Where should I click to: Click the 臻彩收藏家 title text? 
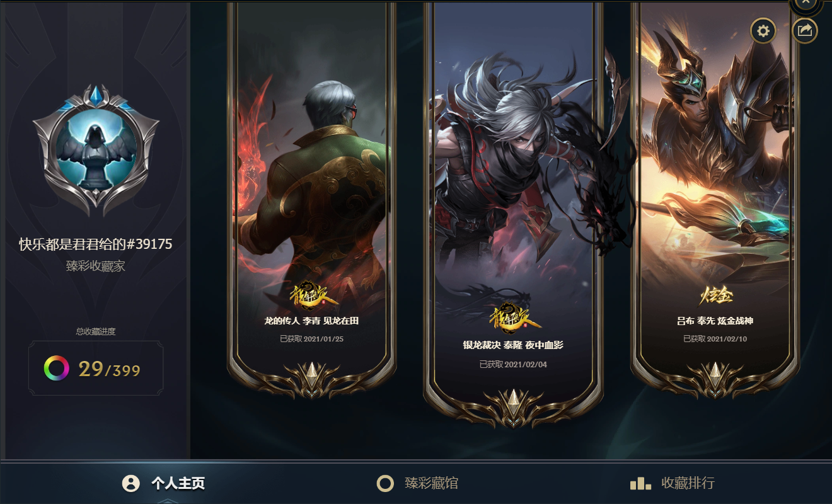[95, 266]
